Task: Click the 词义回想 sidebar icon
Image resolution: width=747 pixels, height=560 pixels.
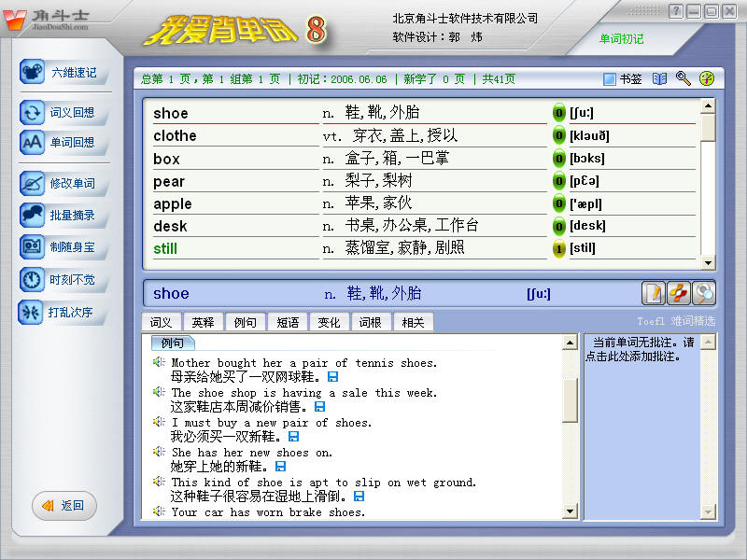Action: [33, 112]
